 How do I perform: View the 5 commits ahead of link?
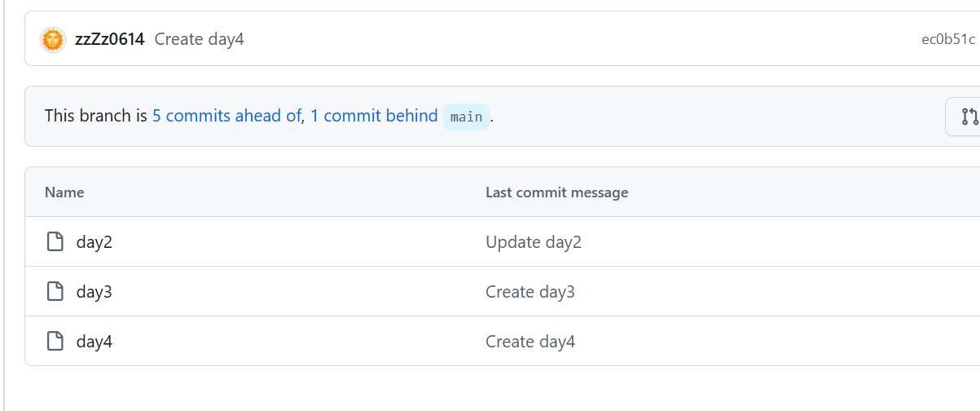click(226, 116)
